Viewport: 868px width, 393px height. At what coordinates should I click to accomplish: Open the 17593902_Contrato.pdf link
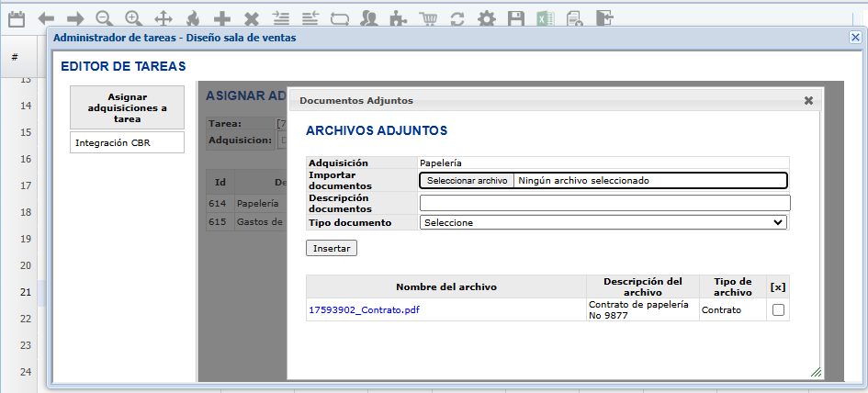click(x=365, y=310)
